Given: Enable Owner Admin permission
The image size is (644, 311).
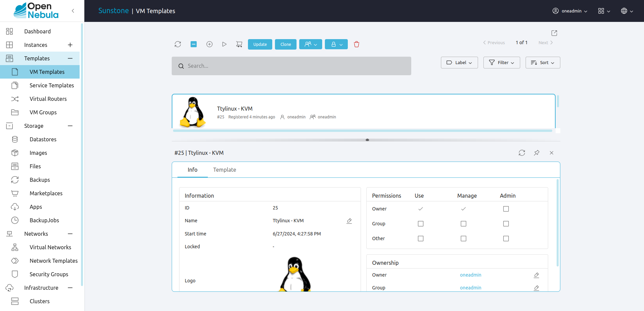Looking at the screenshot, I should point(506,209).
